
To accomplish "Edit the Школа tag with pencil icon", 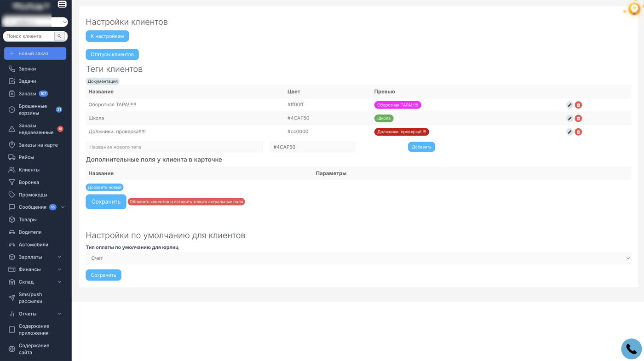I will click(569, 118).
